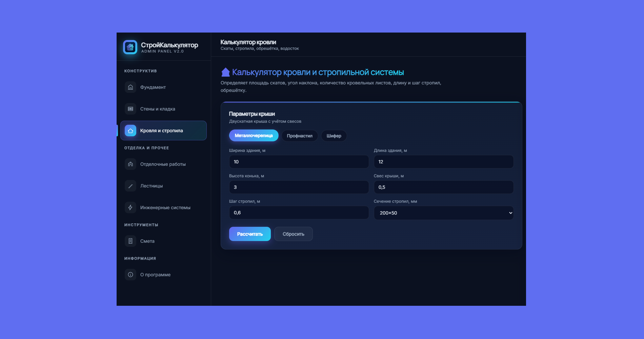Click the Свес крыши input field
Screen dimensions: 644x339
tap(443, 187)
